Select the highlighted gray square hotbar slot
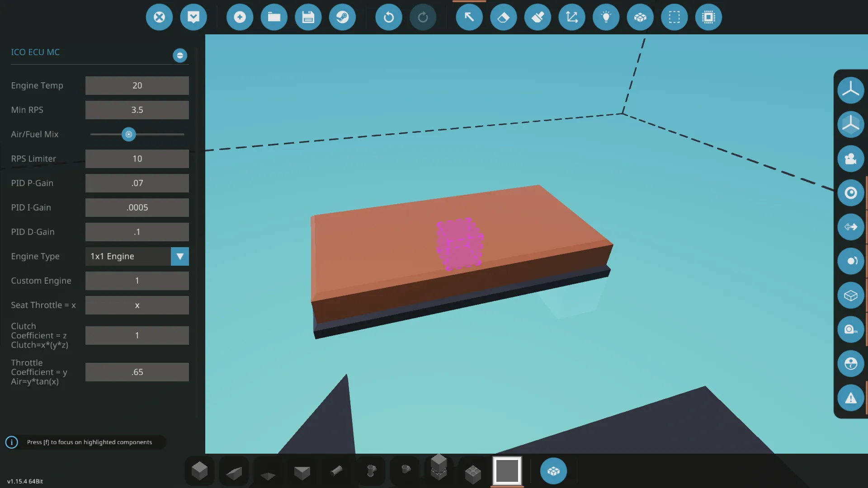This screenshot has height=488, width=868. (x=507, y=471)
